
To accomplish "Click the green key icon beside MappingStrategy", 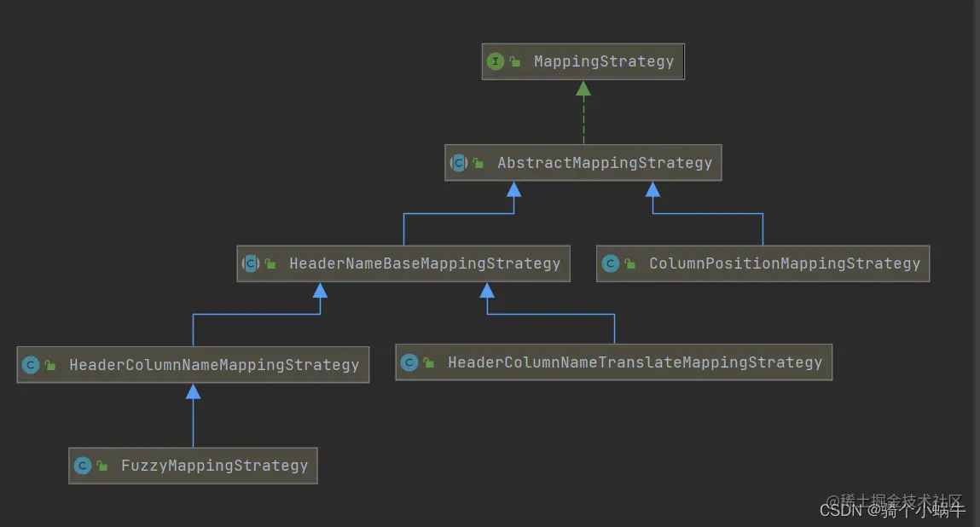I will click(x=514, y=61).
